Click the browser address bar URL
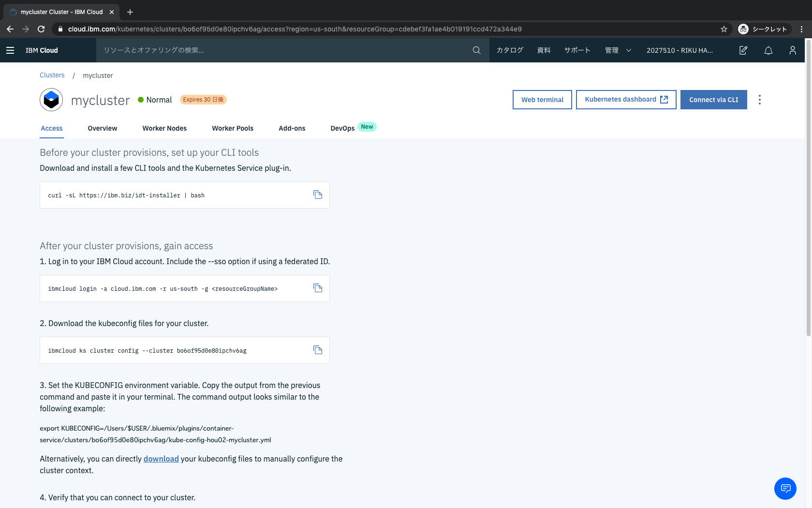The image size is (812, 508). pos(295,29)
